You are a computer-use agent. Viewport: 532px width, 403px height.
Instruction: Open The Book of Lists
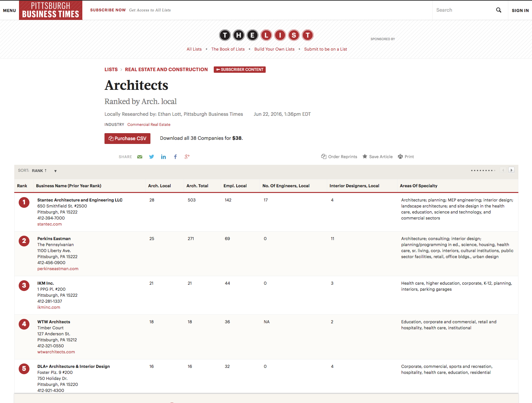(x=228, y=49)
